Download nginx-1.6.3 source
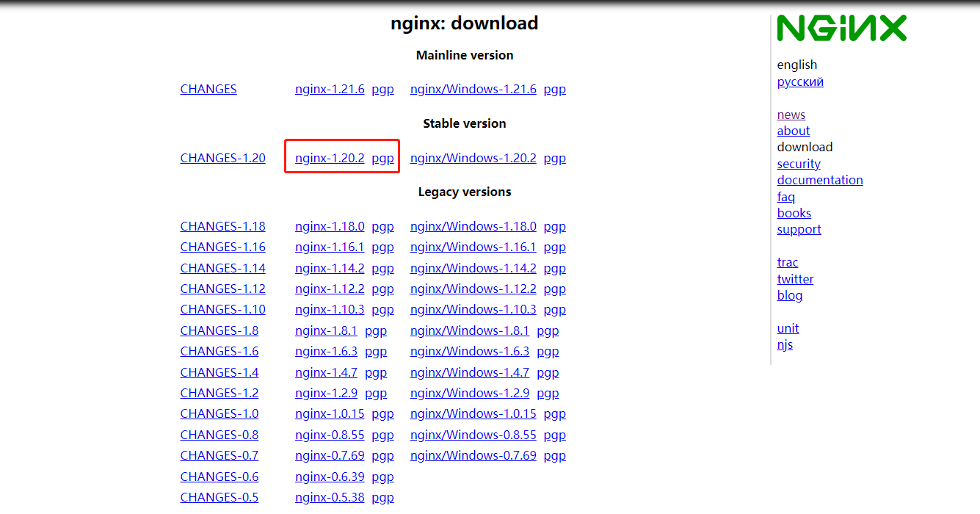Viewport: 980px width, 514px height. click(326, 351)
